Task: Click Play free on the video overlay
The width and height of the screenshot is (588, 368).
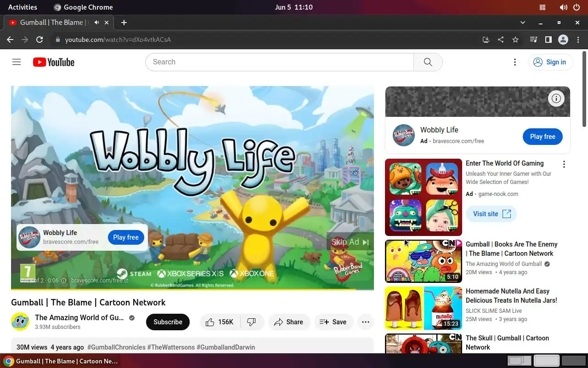Action: (126, 237)
